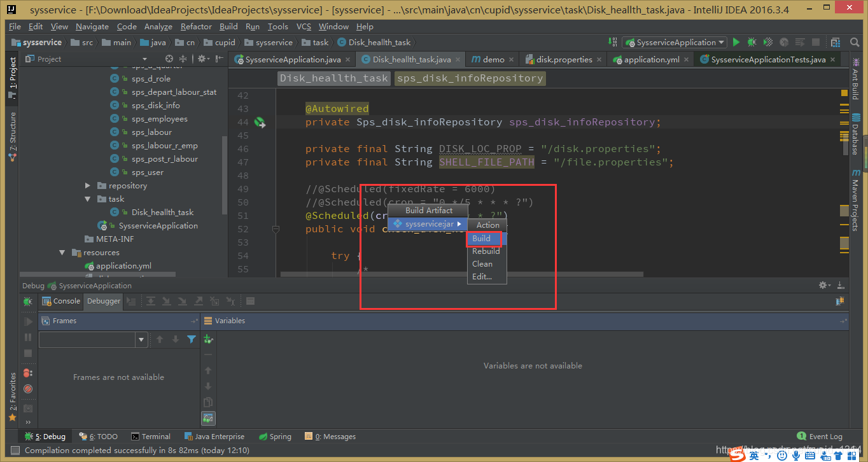
Task: Open the run configuration dropdown SysserviceApplication
Action: pos(675,43)
